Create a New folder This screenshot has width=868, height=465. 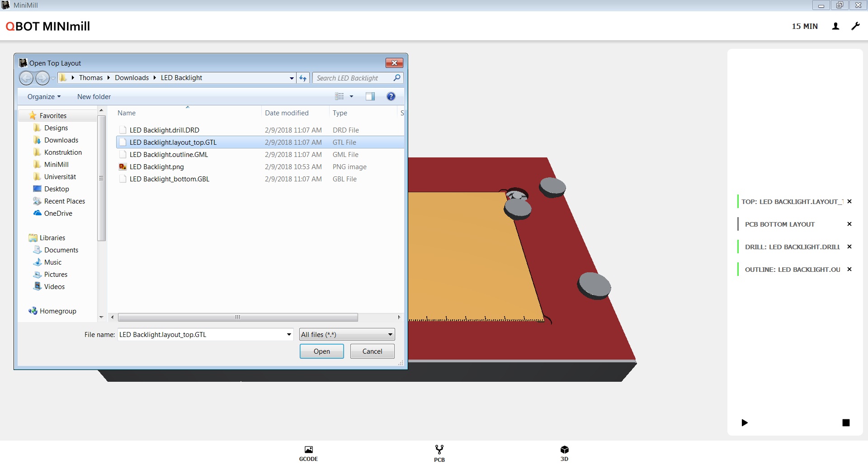(94, 97)
